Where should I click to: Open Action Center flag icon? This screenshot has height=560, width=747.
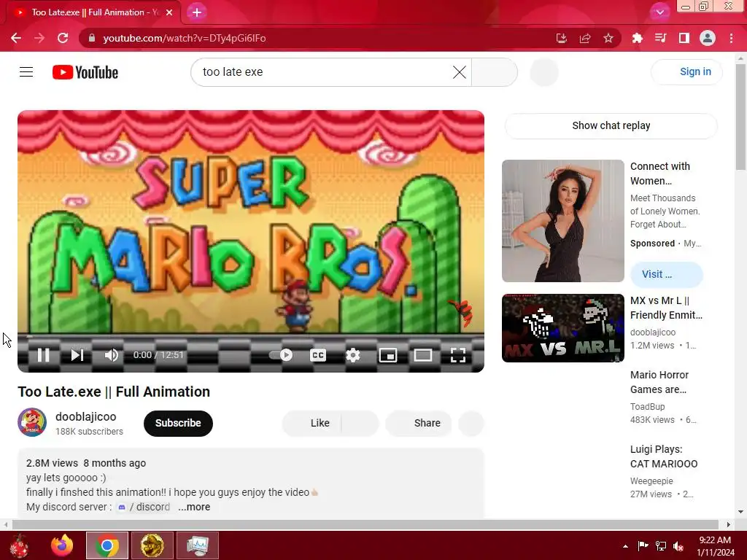point(643,546)
